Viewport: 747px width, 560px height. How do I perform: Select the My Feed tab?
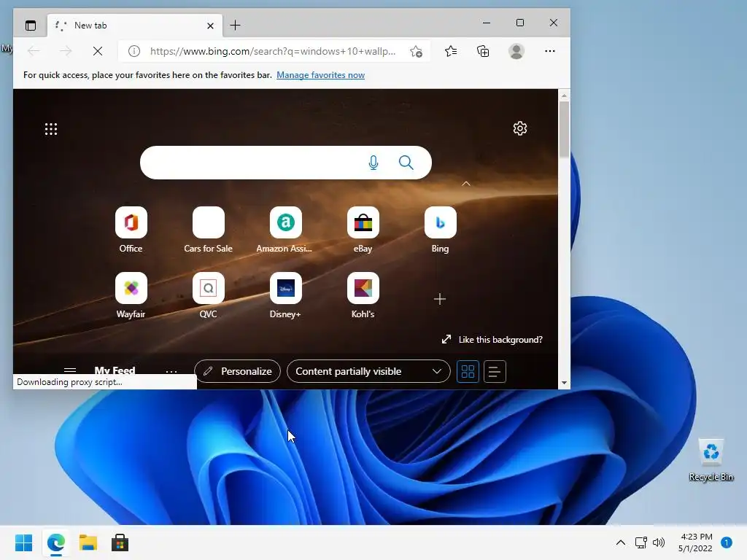click(x=115, y=370)
